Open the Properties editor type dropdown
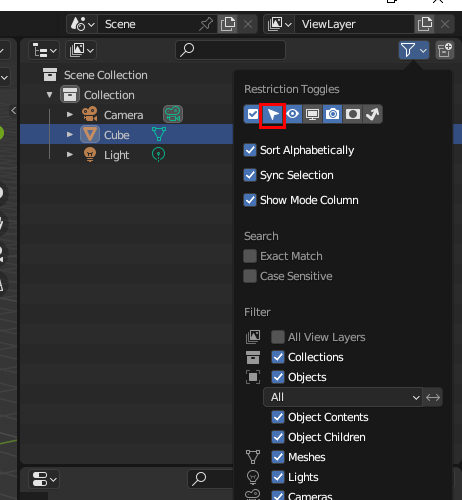The image size is (462, 500). point(44,479)
